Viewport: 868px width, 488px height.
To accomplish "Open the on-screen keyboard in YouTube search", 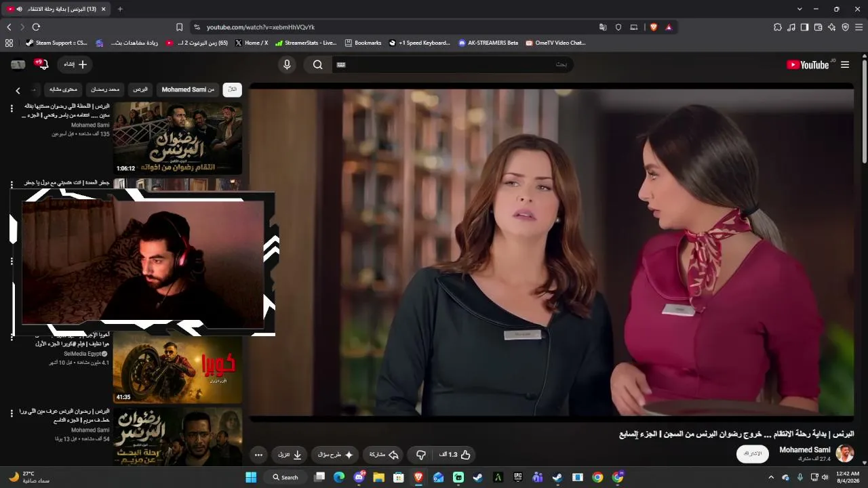I will click(341, 64).
